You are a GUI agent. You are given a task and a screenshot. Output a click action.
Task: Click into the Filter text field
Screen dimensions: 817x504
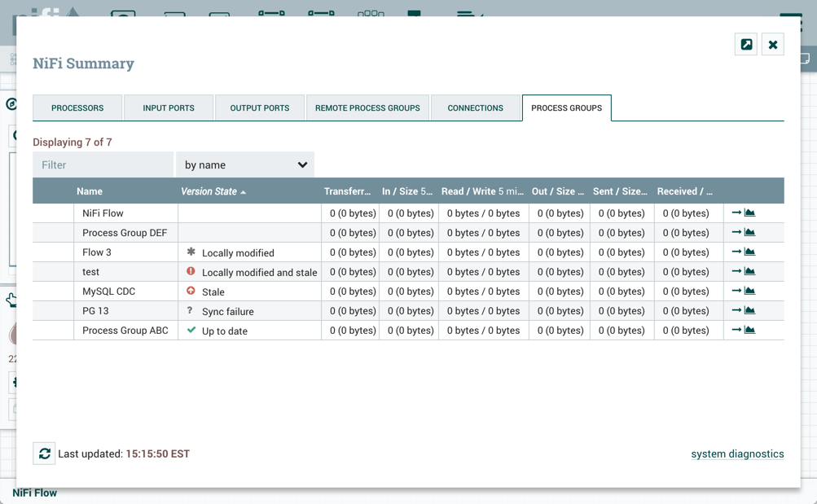(103, 165)
